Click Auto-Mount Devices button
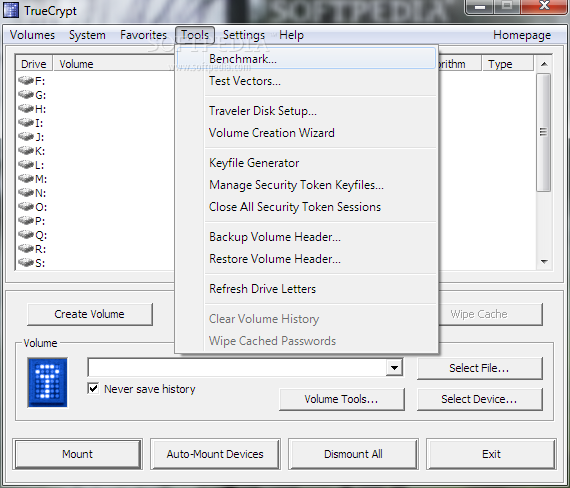This screenshot has width=570, height=488. 215,454
